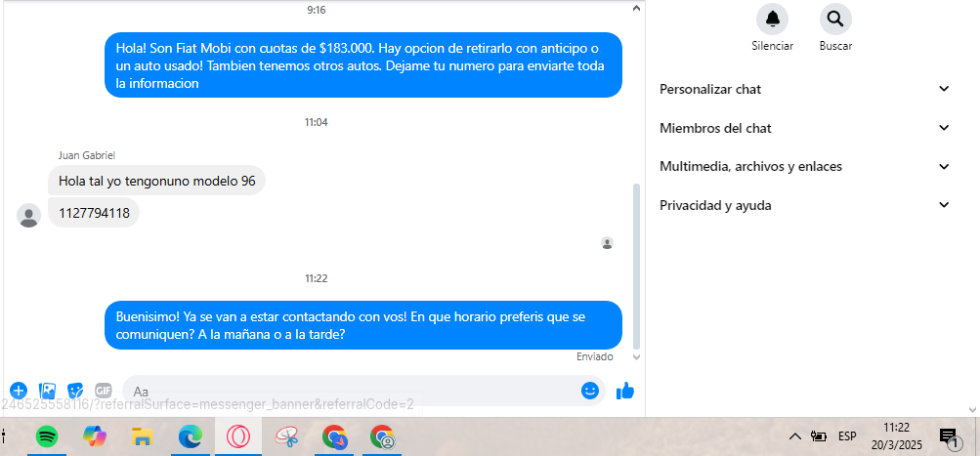Open the plus more-actions button

coord(19,391)
